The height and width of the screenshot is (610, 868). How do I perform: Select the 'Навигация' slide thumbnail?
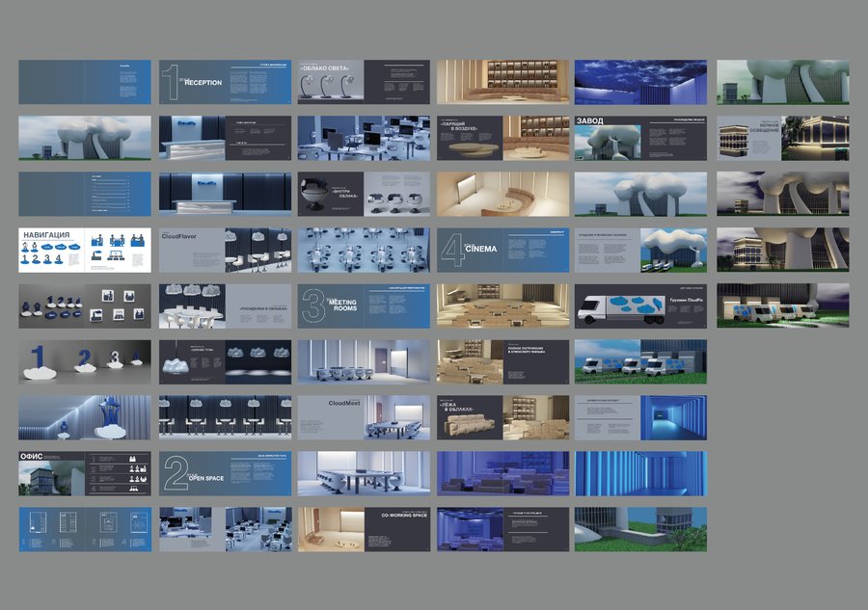point(85,250)
